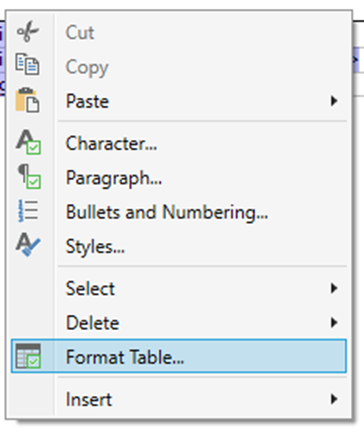This screenshot has width=364, height=434.
Task: Click the Bullets and Numbering list icon
Action: pyautogui.click(x=28, y=211)
